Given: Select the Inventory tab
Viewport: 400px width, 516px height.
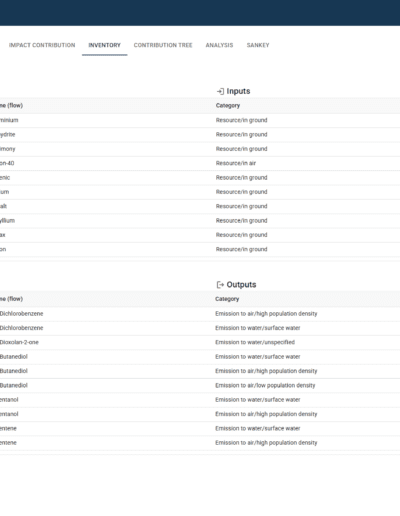Looking at the screenshot, I should 104,45.
